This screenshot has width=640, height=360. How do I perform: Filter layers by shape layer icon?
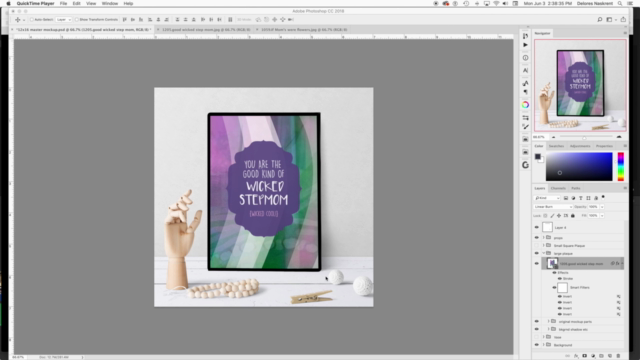[588, 198]
